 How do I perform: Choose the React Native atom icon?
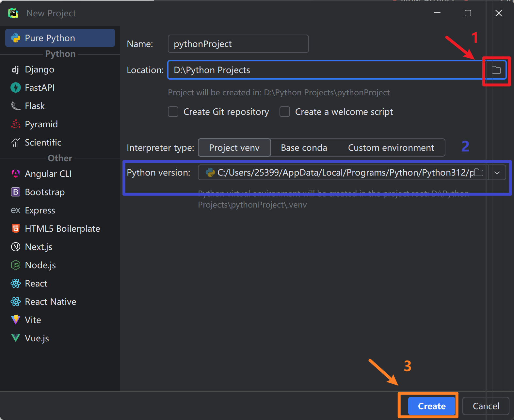point(15,302)
